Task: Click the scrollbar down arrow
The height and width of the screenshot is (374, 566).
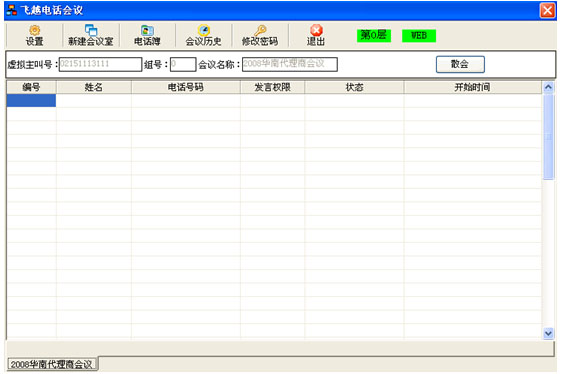Action: click(548, 333)
